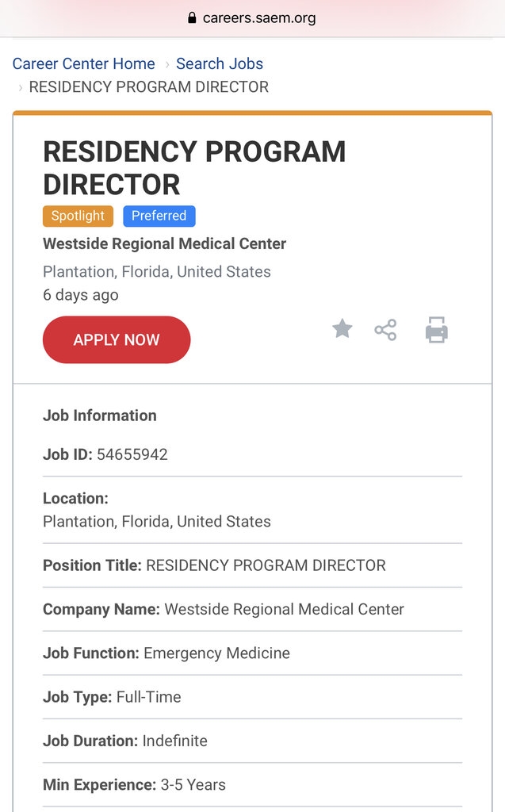The image size is (505, 812).
Task: Tap the orange Spotlight badge
Action: click(x=78, y=216)
